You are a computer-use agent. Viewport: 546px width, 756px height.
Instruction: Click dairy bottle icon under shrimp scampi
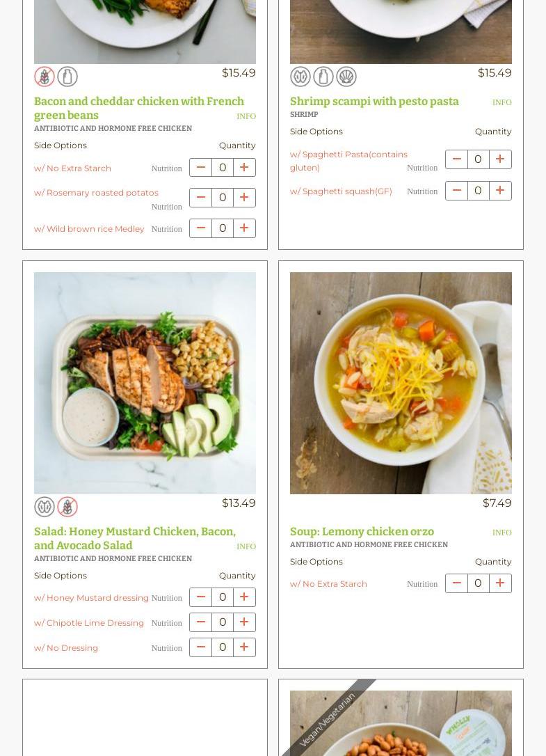coord(323,77)
